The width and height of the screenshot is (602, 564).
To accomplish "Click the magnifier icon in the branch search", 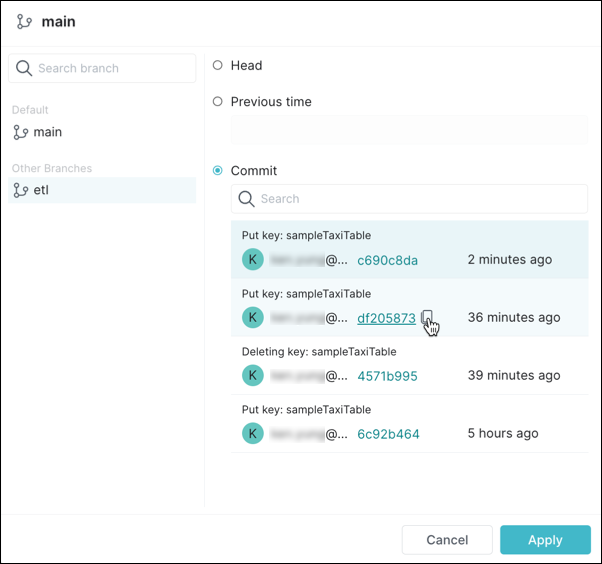I will click(x=25, y=68).
